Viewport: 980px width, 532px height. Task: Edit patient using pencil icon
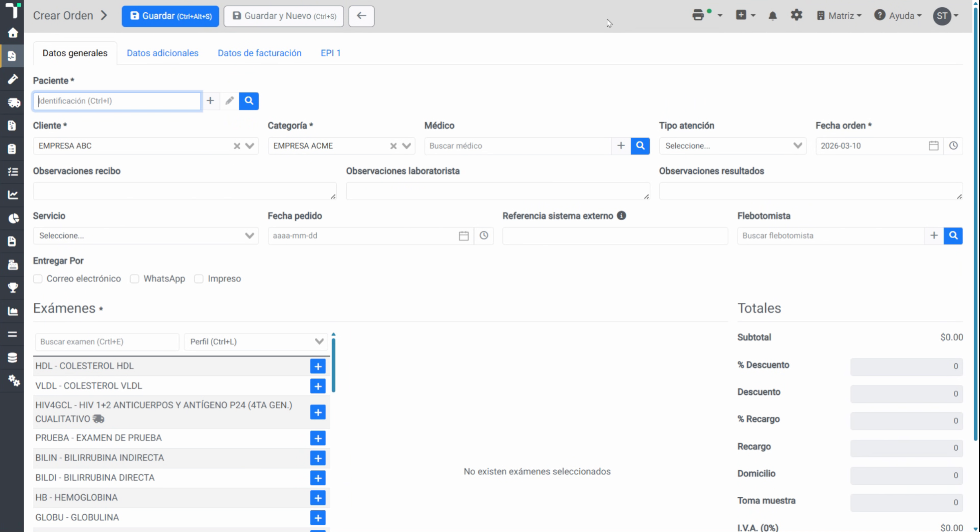click(x=229, y=101)
